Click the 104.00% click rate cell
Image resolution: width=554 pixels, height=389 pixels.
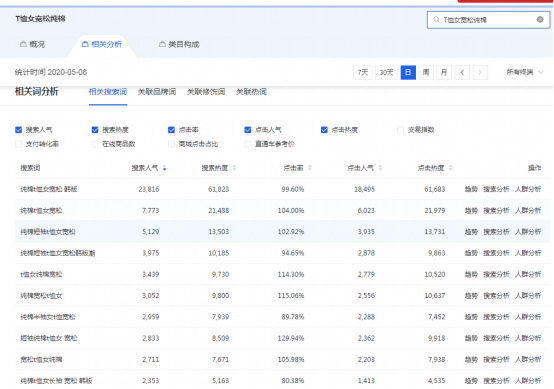(291, 211)
